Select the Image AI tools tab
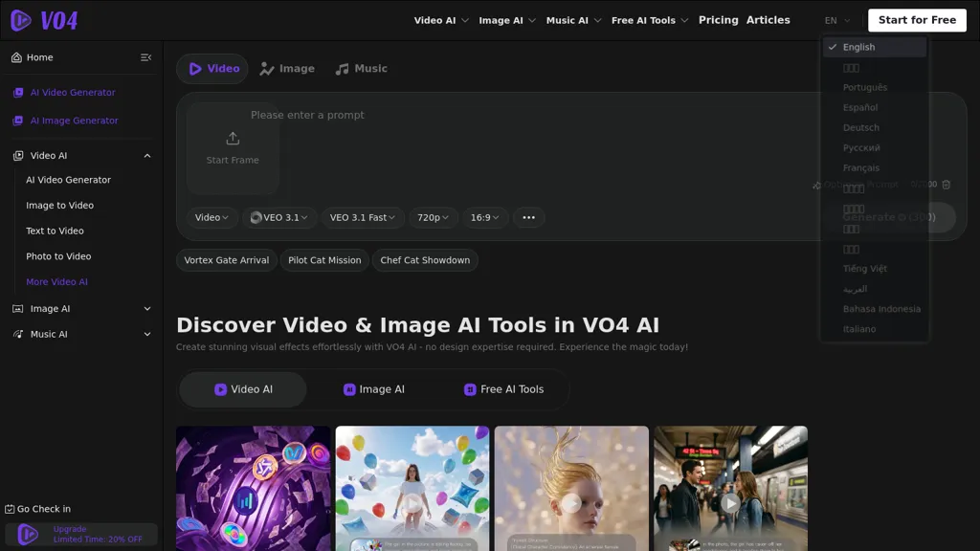 (x=374, y=389)
